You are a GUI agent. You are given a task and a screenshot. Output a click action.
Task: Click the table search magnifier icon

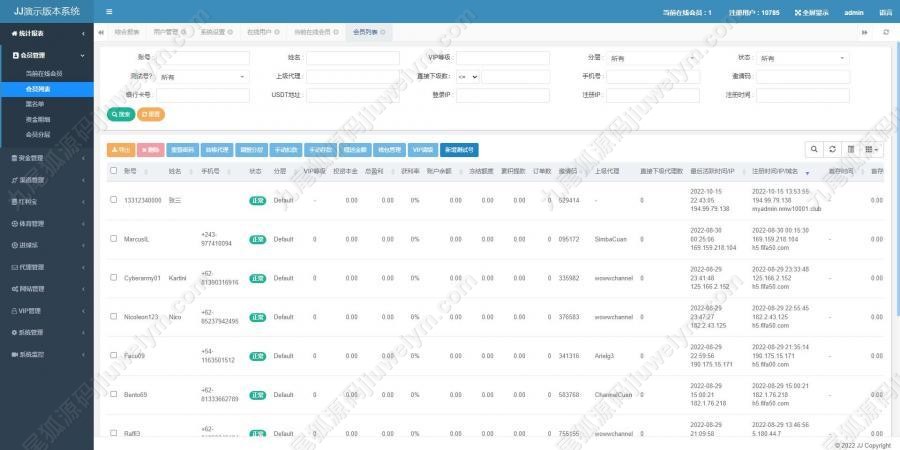816,149
